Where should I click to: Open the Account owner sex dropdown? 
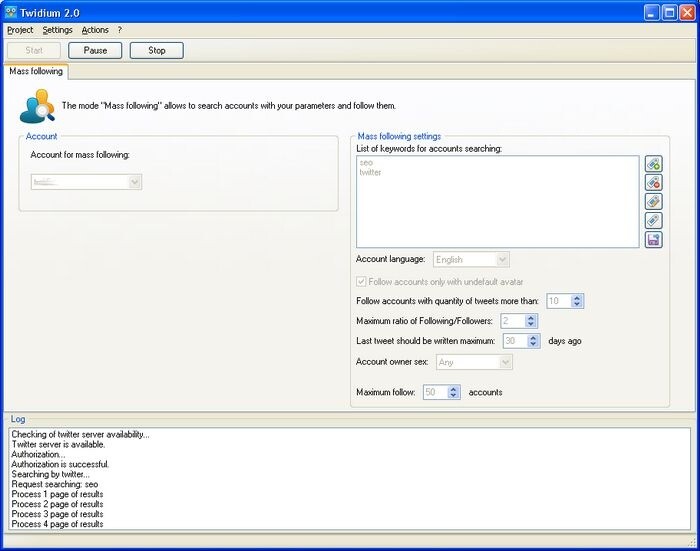(x=505, y=362)
